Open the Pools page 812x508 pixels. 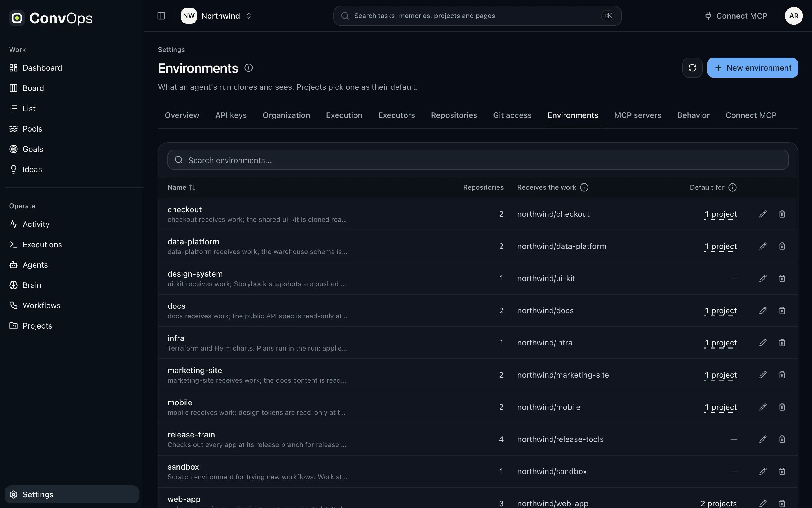click(x=72, y=129)
